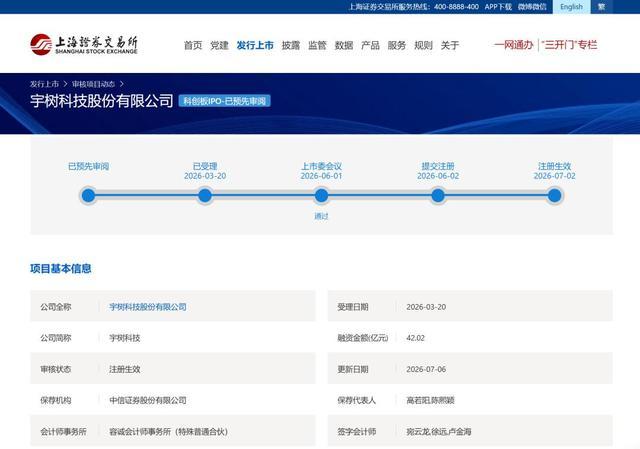Click the 注册生效 2026-07-02 stage label

click(554, 171)
